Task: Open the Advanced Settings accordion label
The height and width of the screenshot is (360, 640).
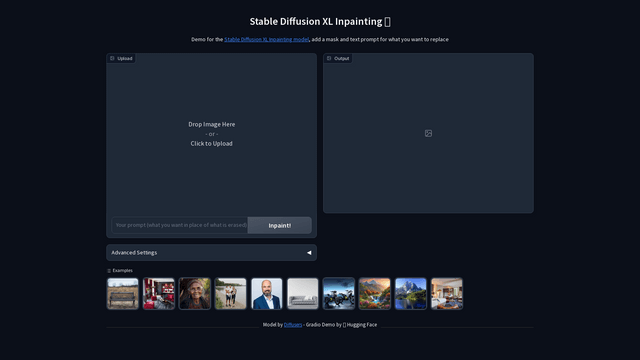Action: (134, 253)
